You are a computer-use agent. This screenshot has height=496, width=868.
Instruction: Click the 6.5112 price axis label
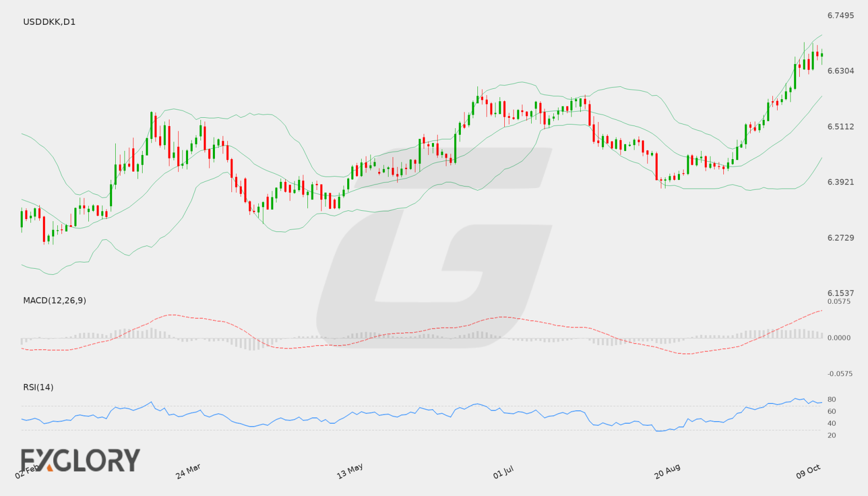[x=841, y=127]
